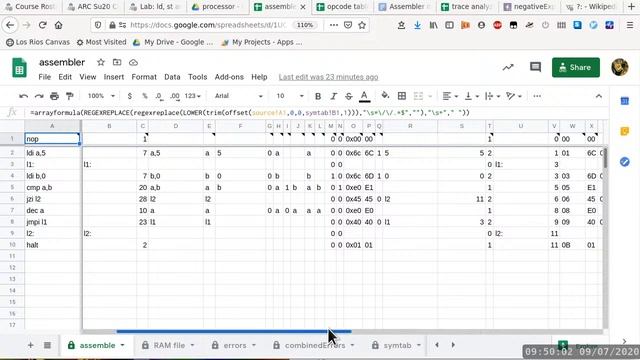Viewport: 640px width, 360px height.
Task: Open the View menu
Action: tap(87, 77)
